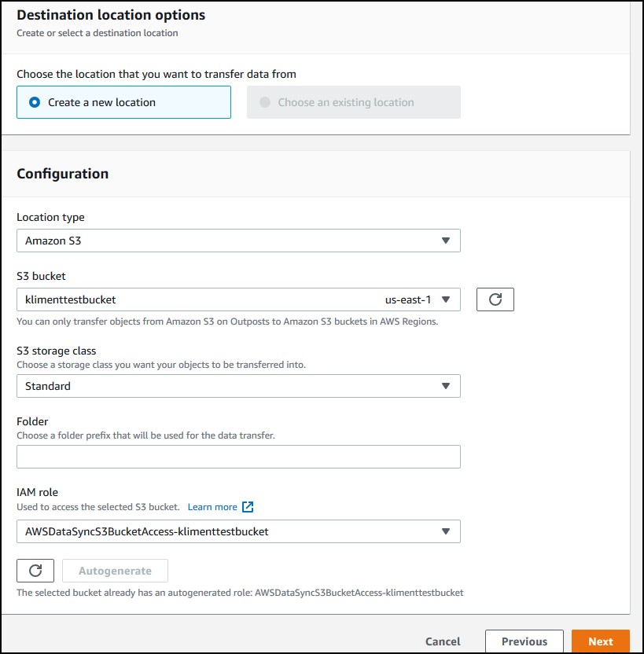Click the Previous button

click(524, 641)
